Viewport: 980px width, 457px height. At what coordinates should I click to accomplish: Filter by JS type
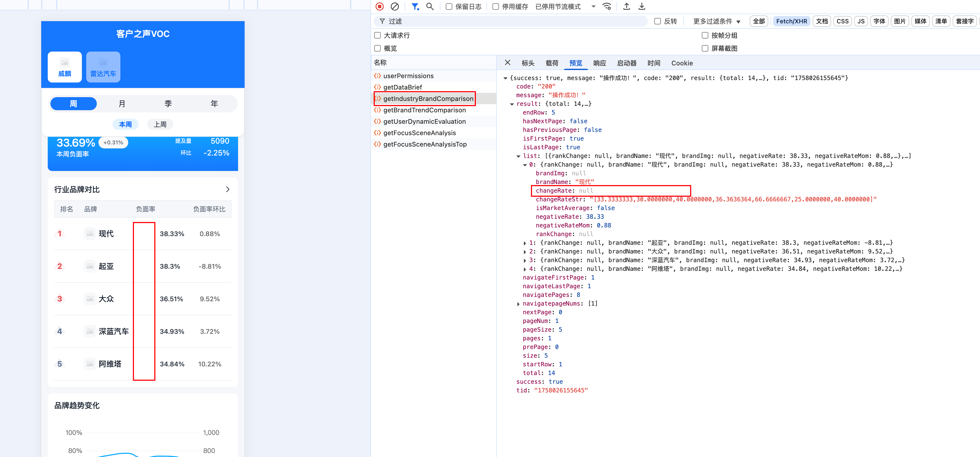point(861,21)
